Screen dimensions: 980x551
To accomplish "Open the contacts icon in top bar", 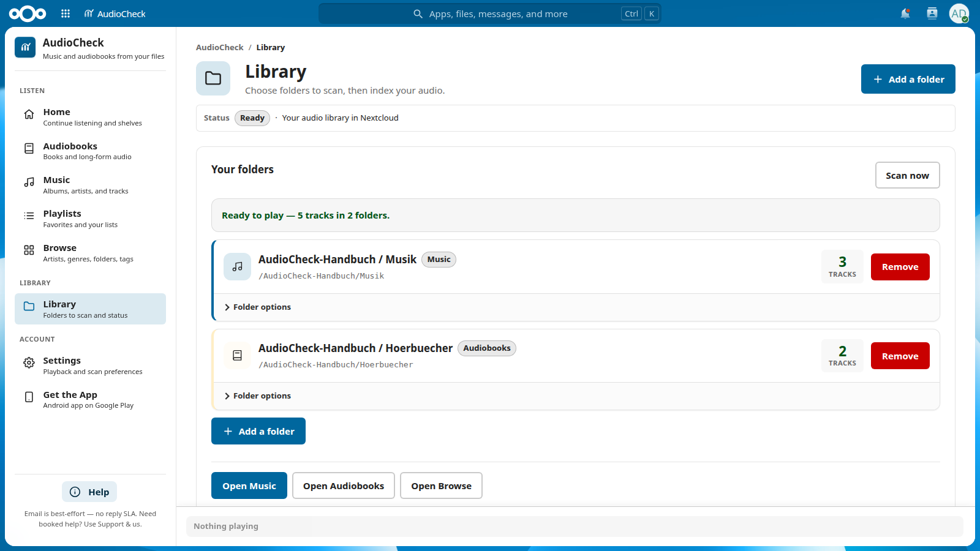I will point(932,13).
